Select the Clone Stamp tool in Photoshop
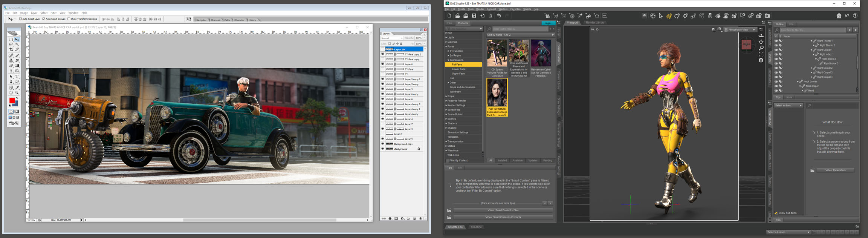 tap(11, 60)
